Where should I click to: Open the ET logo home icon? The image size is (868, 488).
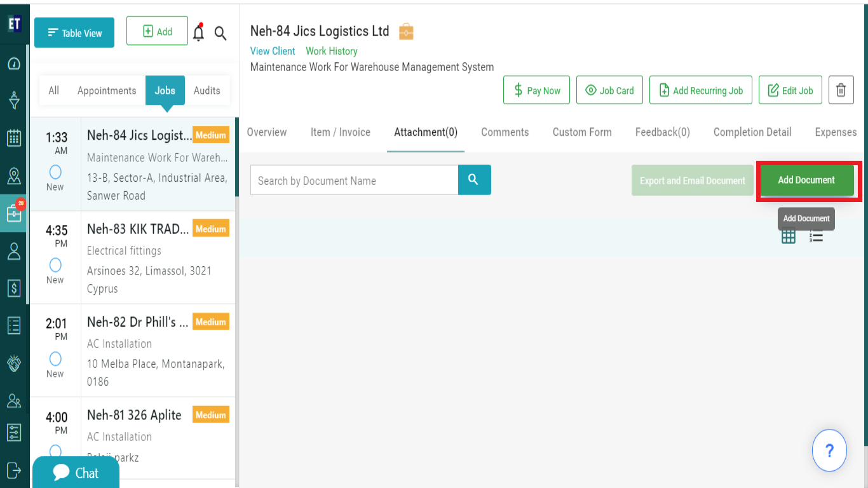14,24
